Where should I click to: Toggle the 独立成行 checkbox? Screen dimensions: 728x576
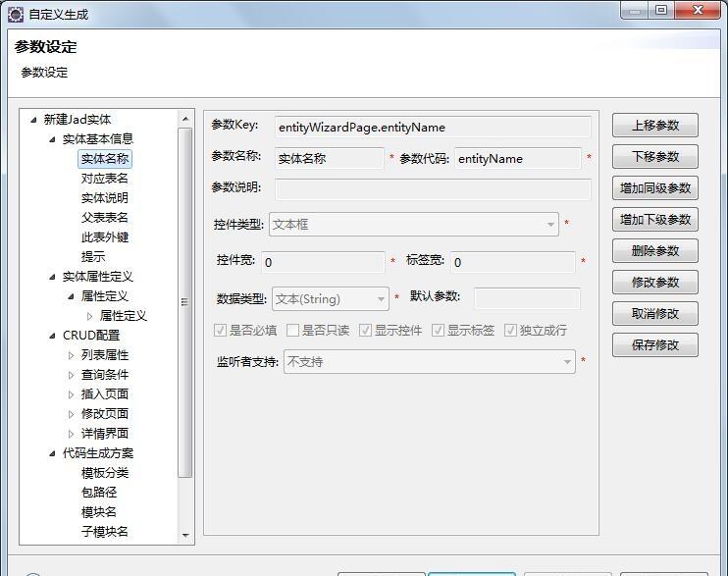coord(510,331)
